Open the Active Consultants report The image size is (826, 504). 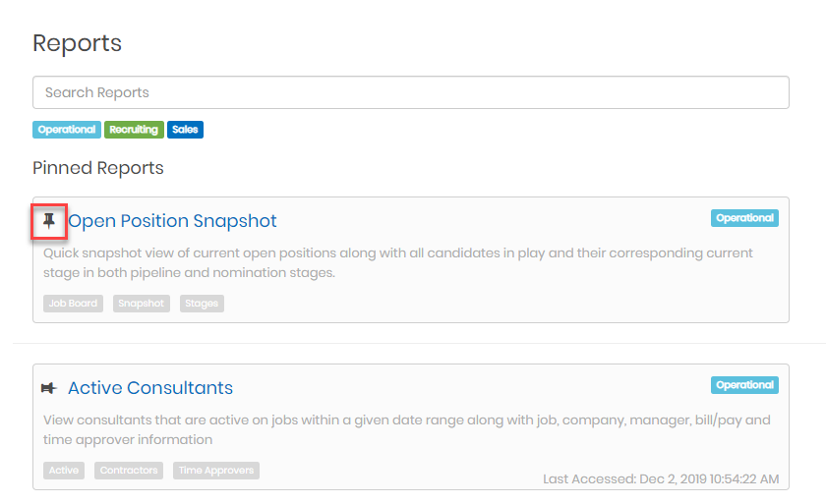(x=150, y=388)
